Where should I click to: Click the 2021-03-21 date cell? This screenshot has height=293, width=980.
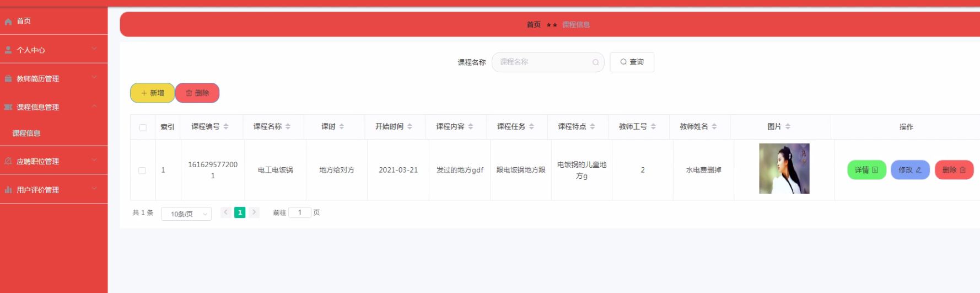398,170
